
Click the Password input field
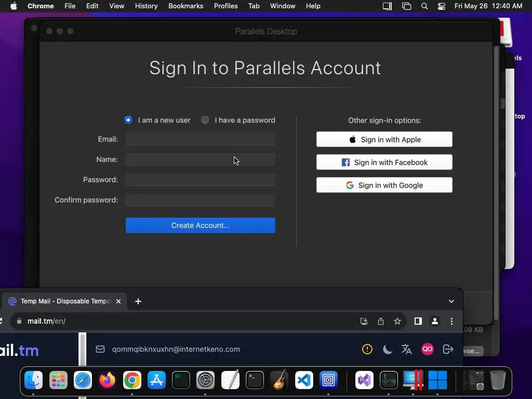(201, 180)
